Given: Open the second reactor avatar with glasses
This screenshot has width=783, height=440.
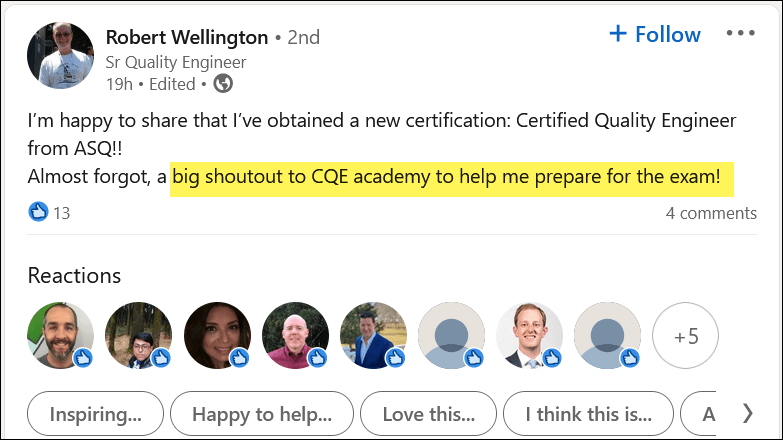Looking at the screenshot, I should 139,336.
